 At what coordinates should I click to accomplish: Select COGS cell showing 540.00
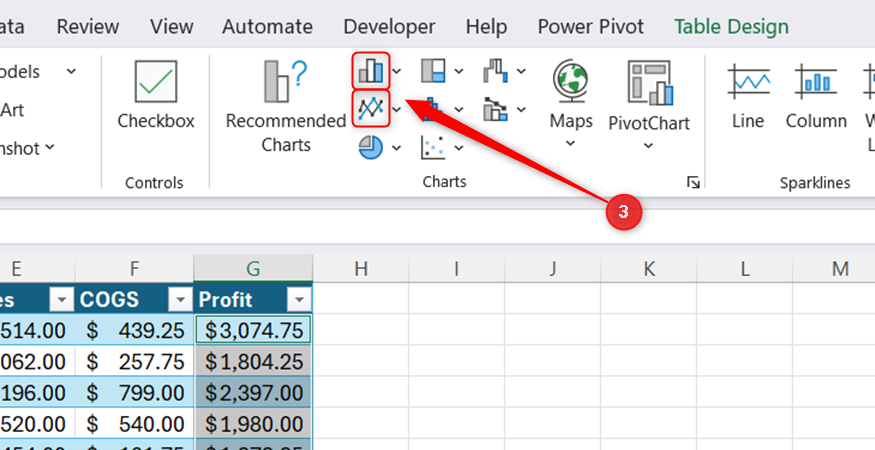coord(134,424)
